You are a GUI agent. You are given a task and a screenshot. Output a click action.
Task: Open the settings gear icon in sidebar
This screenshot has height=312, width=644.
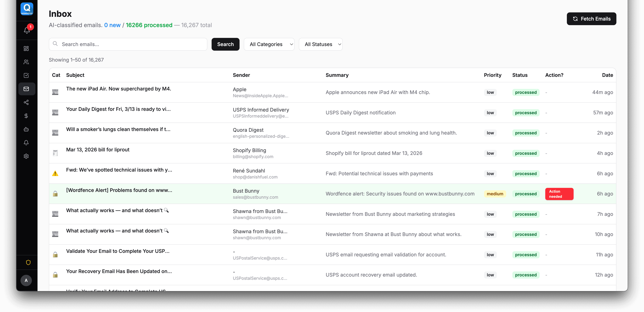[x=26, y=156]
